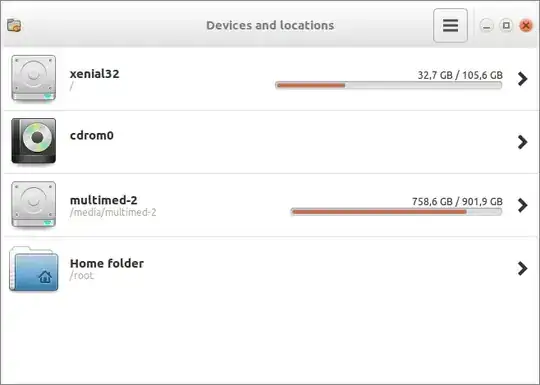Click the xenial32 usage progress bar
The height and width of the screenshot is (385, 540).
tap(388, 85)
